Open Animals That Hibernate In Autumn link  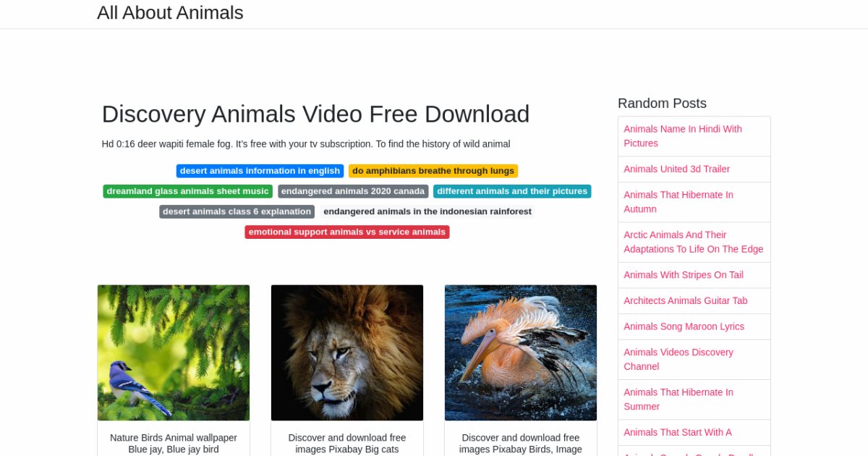[678, 202]
